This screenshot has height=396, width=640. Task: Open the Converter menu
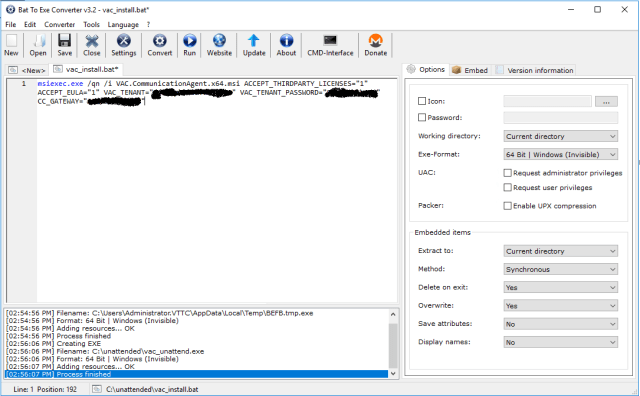60,24
